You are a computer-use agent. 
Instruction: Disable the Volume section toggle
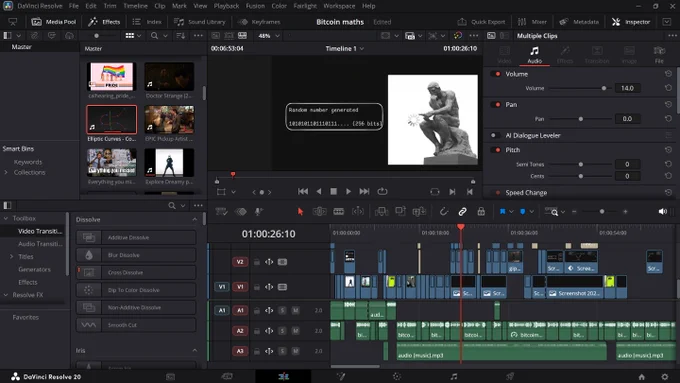[497, 74]
